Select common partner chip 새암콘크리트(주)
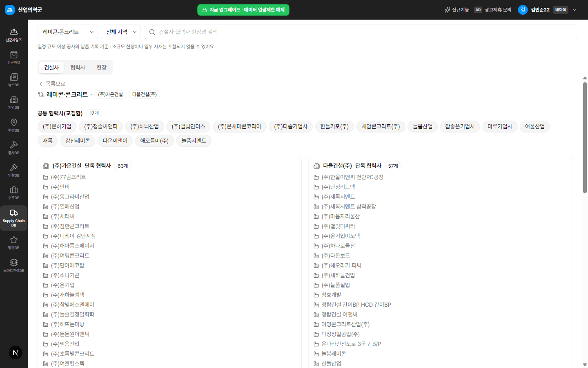 pyautogui.click(x=381, y=126)
